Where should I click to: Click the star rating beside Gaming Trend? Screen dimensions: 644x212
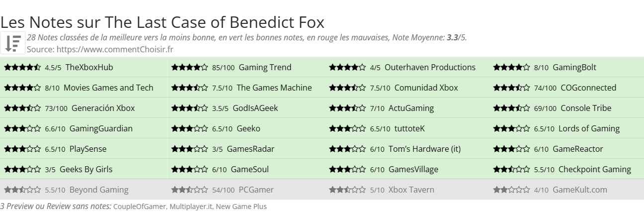click(x=189, y=67)
